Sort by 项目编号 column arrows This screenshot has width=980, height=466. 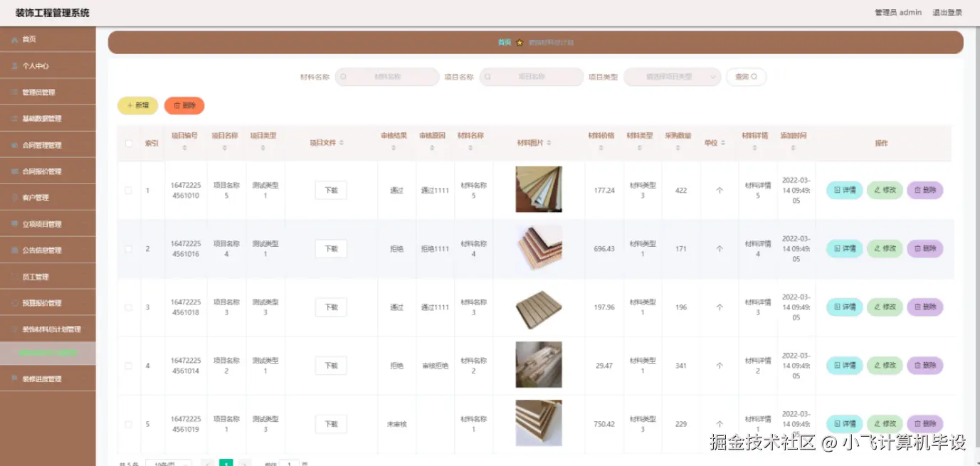click(x=184, y=148)
